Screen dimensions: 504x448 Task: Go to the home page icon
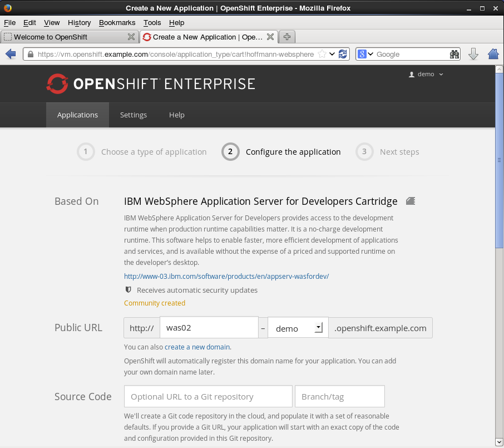tap(493, 54)
